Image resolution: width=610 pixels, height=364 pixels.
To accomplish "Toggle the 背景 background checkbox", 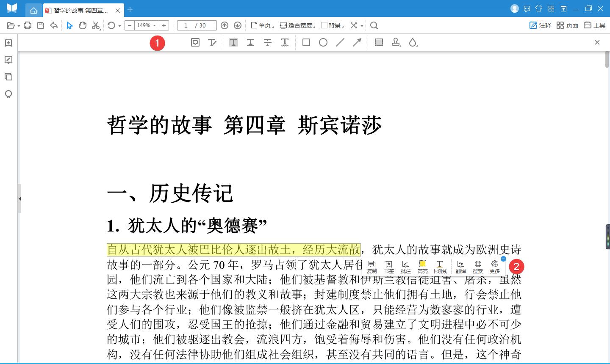I will pyautogui.click(x=324, y=25).
